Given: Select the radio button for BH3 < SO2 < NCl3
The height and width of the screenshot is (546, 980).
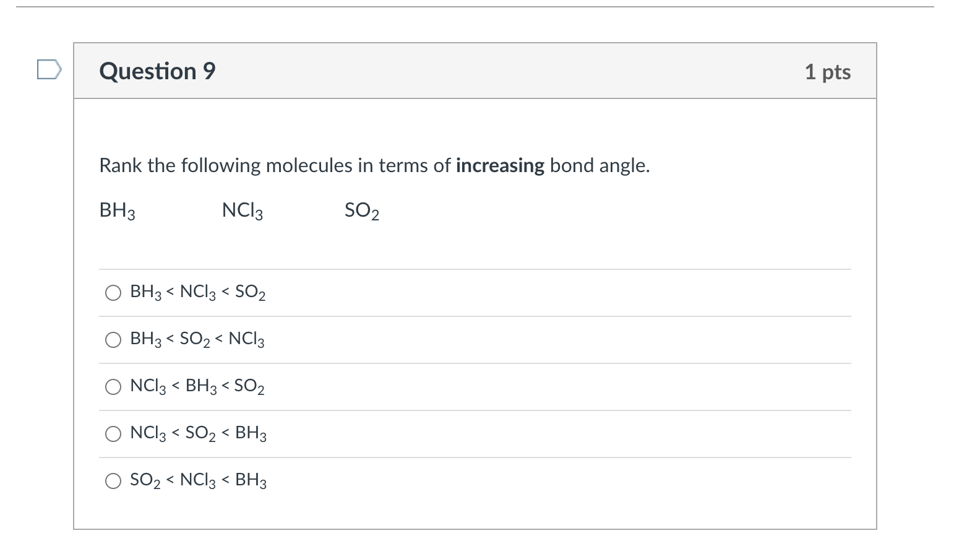Looking at the screenshot, I should click(113, 339).
